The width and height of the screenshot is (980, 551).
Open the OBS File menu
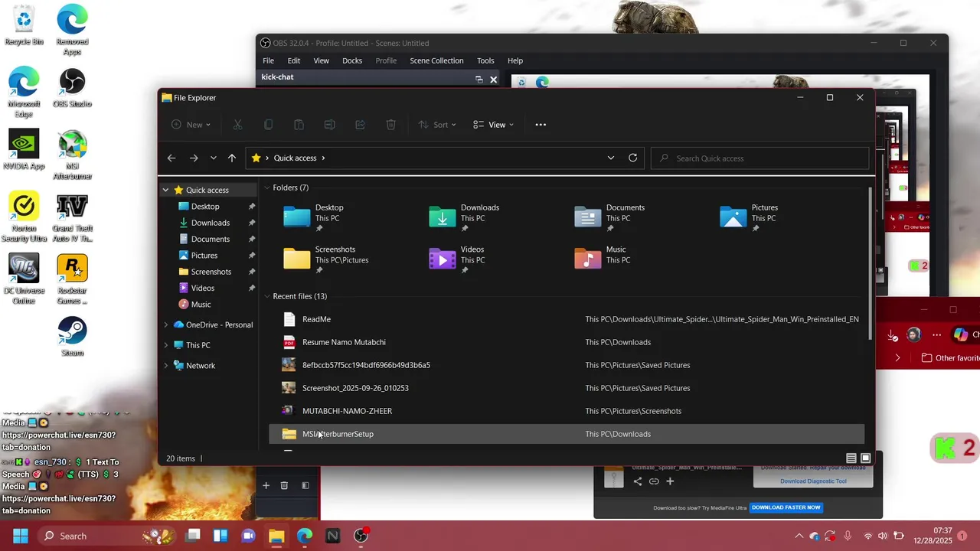pyautogui.click(x=268, y=60)
